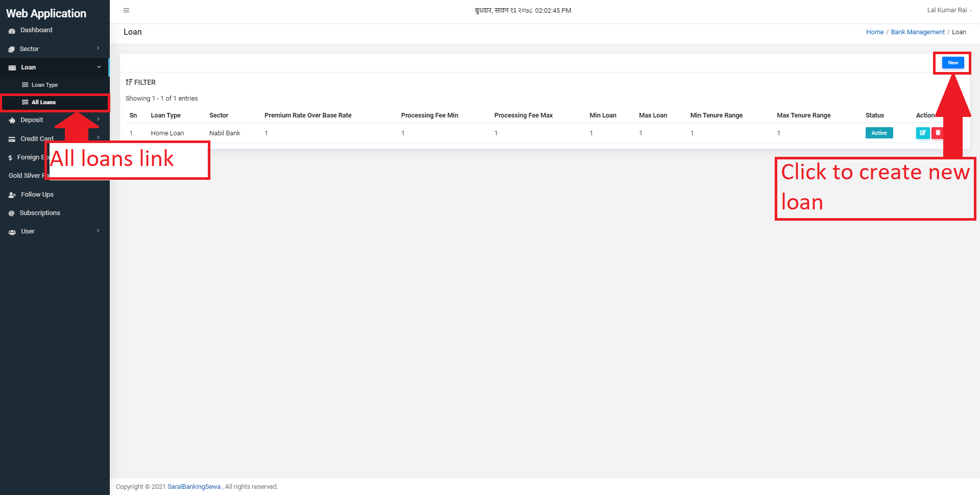Open the Subscriptions menu item
The height and width of the screenshot is (495, 980).
55,213
